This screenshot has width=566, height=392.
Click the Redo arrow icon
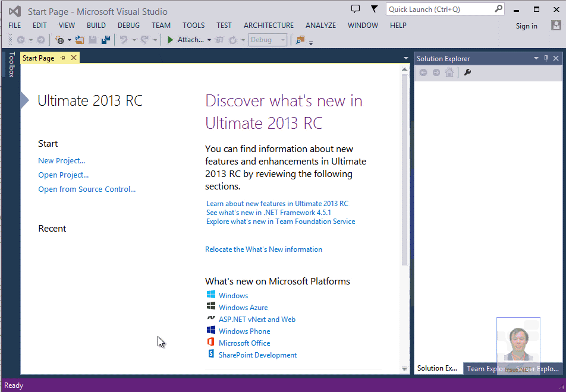(x=144, y=40)
